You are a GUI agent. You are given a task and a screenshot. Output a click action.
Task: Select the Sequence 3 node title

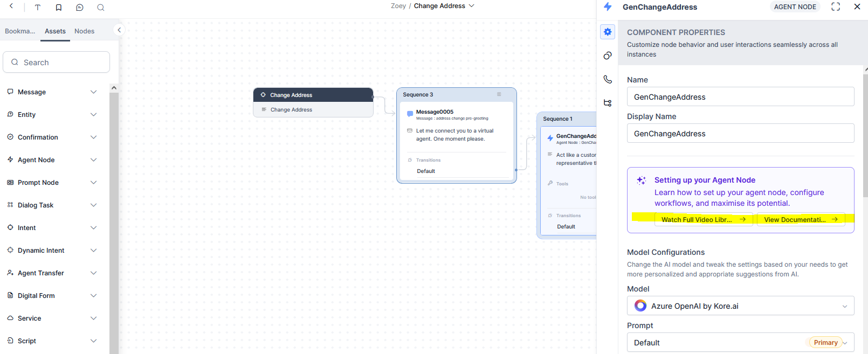coord(418,94)
